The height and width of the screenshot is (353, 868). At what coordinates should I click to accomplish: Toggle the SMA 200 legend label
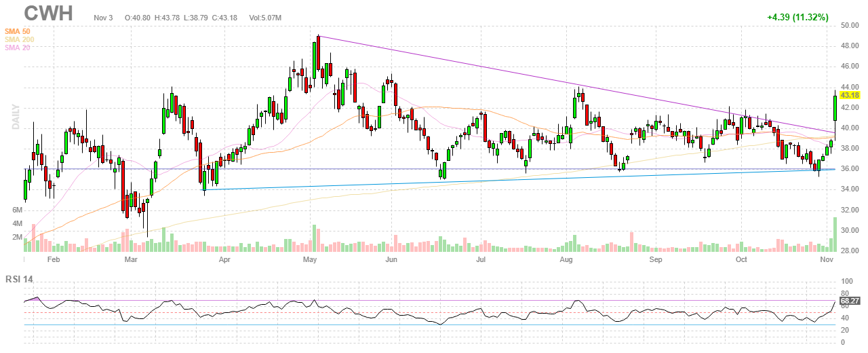tap(20, 39)
